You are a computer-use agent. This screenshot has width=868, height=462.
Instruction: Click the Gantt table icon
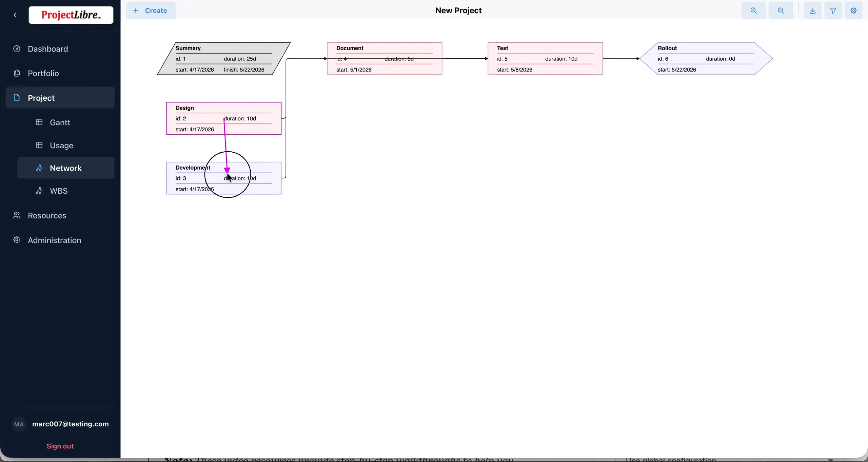pyautogui.click(x=39, y=122)
